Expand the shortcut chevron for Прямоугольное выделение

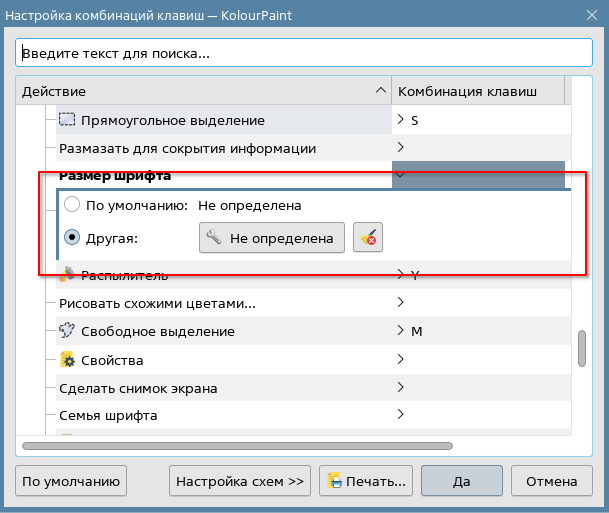pos(401,120)
